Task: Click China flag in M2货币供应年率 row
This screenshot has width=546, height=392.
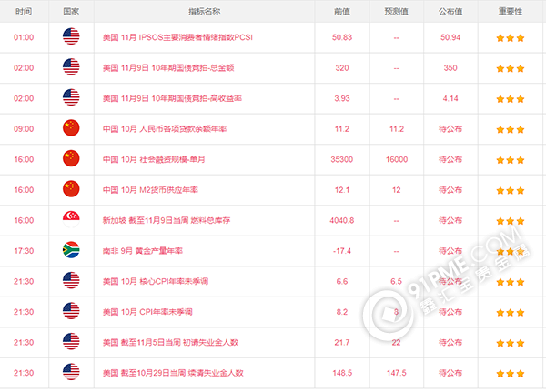Action: pyautogui.click(x=70, y=189)
